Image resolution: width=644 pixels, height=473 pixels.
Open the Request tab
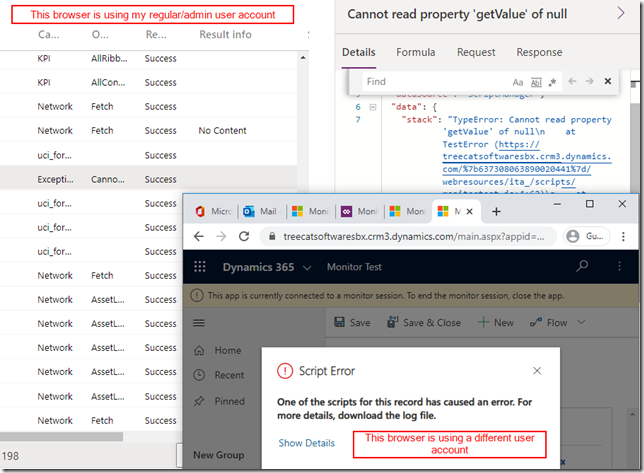click(x=476, y=53)
